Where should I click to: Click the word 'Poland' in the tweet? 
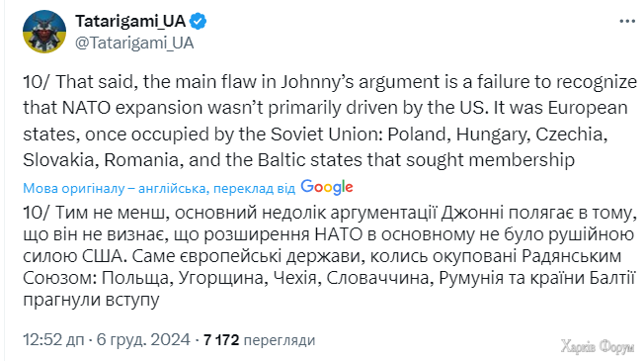[x=417, y=135]
